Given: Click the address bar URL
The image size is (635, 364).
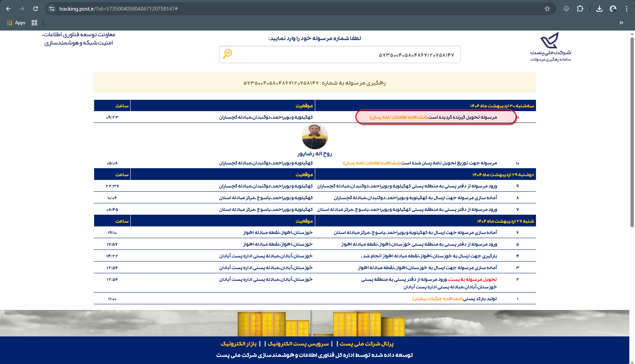Looking at the screenshot, I should [x=119, y=9].
